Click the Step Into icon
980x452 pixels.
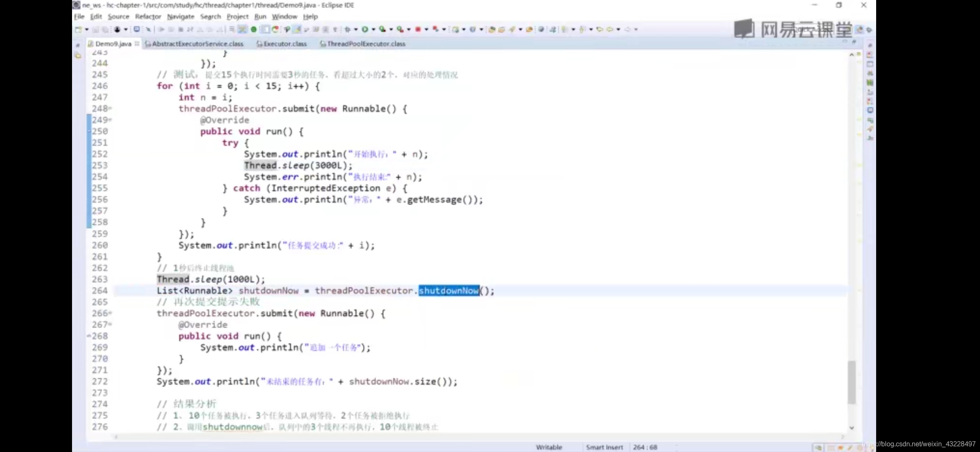pyautogui.click(x=200, y=29)
